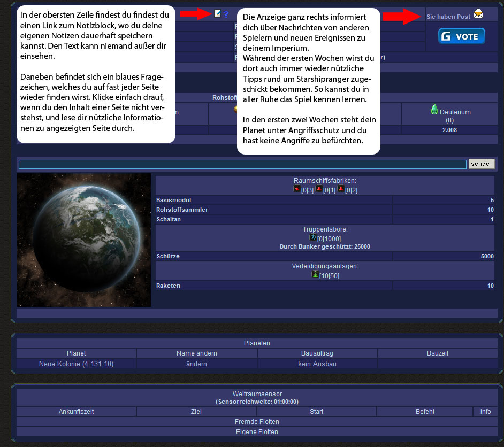The height and width of the screenshot is (447, 504).
Task: Click the 'ändern' link to rename planet
Action: tap(196, 364)
